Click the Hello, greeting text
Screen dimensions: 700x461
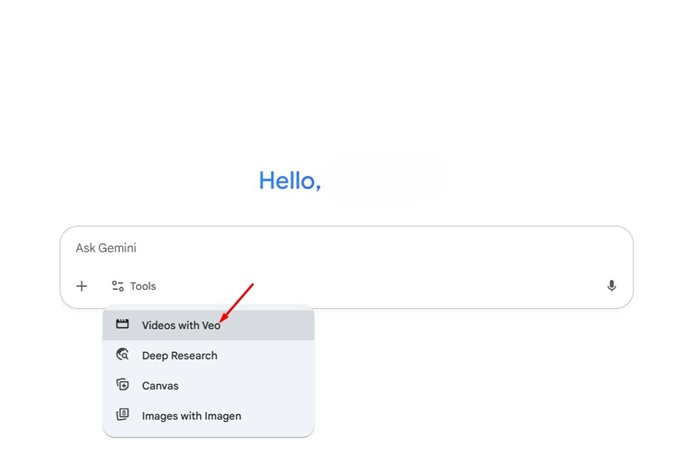[x=290, y=181]
